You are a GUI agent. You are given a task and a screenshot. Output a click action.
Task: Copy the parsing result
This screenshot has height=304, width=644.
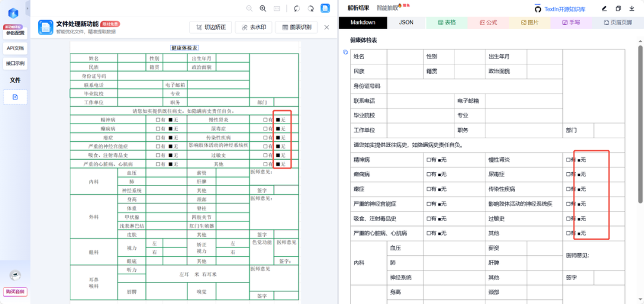(x=618, y=8)
